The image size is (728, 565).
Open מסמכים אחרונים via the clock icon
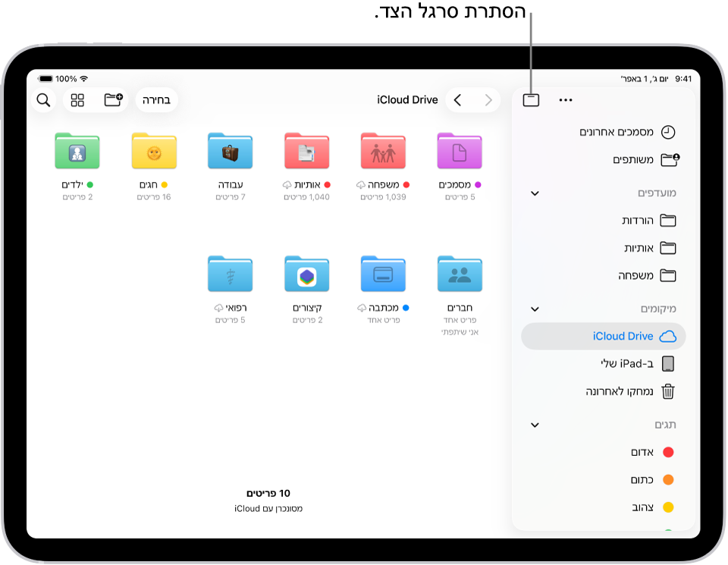point(667,131)
